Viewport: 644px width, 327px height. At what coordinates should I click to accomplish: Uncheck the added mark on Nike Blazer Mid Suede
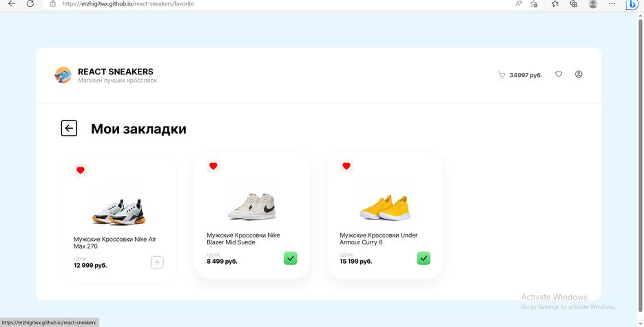pyautogui.click(x=291, y=258)
